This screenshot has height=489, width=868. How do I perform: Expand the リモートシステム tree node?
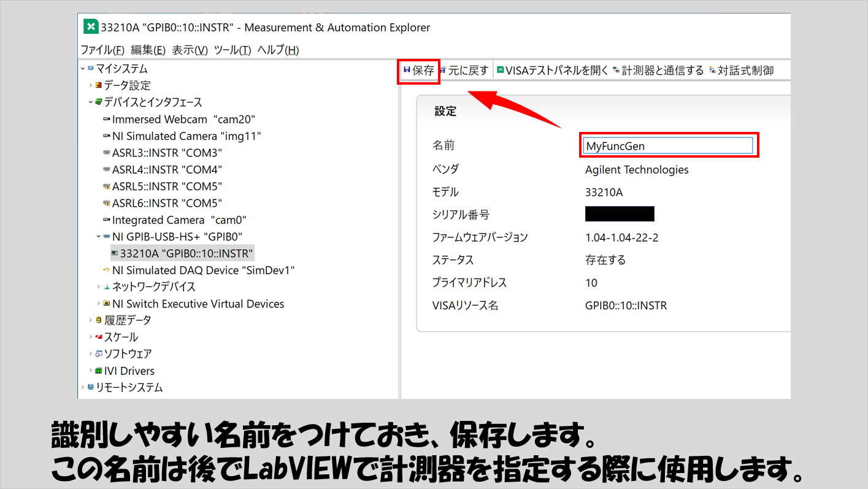[x=83, y=388]
